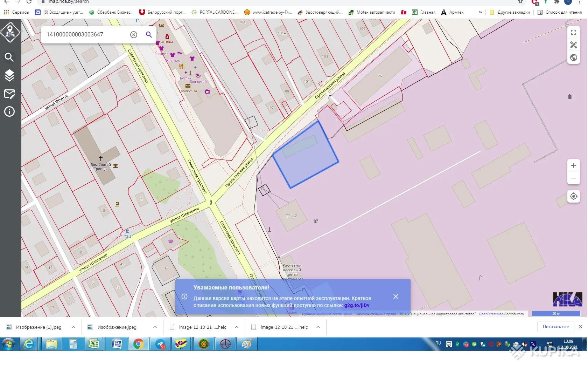Expand options for 'Изображение.jpeg' download

(155, 327)
